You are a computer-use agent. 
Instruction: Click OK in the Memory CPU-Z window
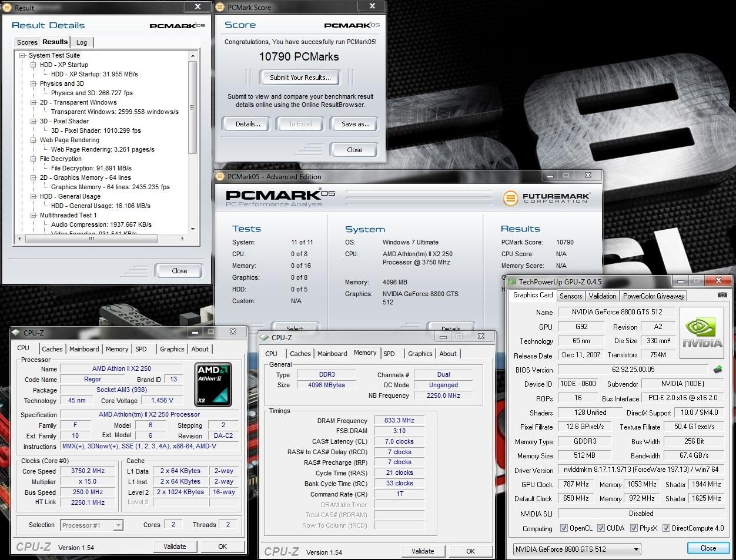click(470, 551)
